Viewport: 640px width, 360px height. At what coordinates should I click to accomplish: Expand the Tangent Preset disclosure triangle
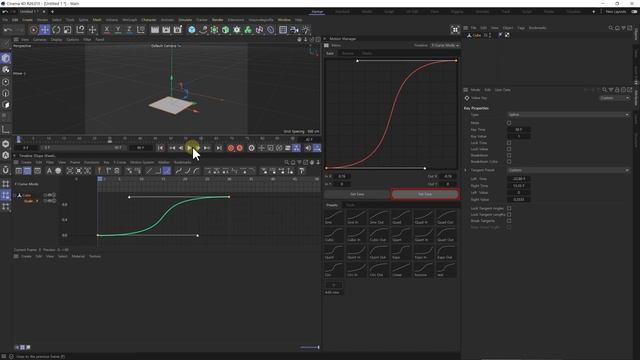point(466,170)
